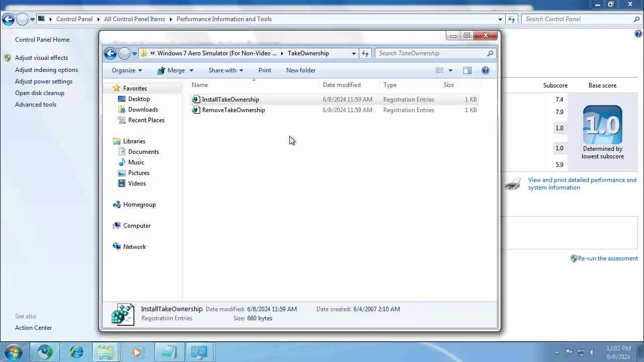The height and width of the screenshot is (362, 644).
Task: Open recent pages dropdown beside Explorer Forward
Action: tap(134, 53)
